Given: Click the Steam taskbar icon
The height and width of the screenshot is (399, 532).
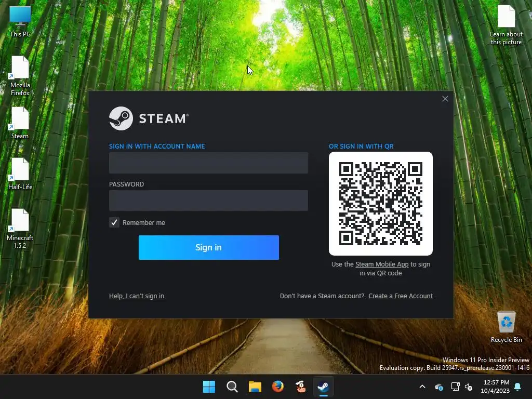Looking at the screenshot, I should click(x=323, y=387).
